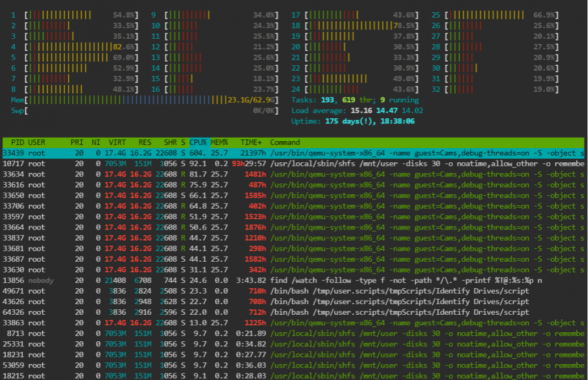Select the bash script row PID 49671
588x380 pixels.
293,291
